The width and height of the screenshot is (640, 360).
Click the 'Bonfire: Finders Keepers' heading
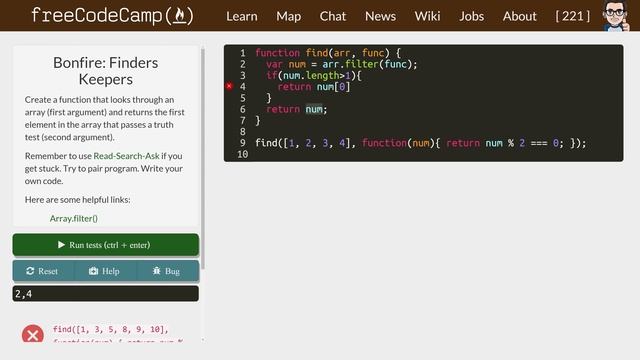[106, 71]
